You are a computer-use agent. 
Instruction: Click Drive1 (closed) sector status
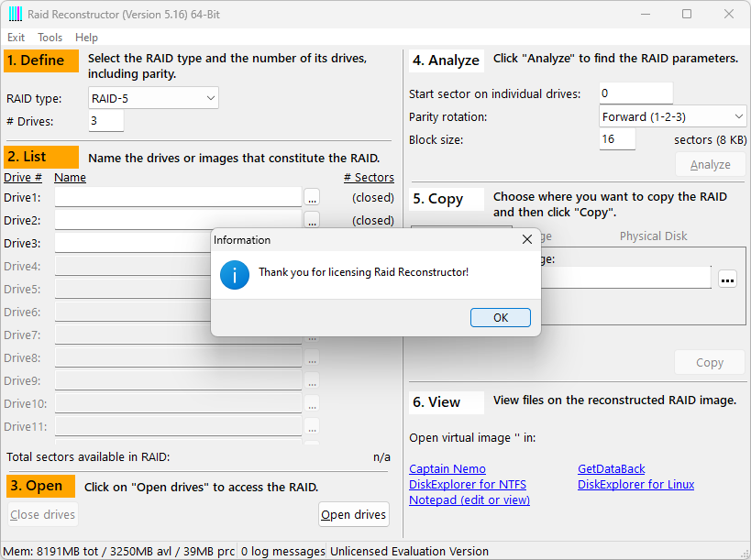pyautogui.click(x=373, y=197)
